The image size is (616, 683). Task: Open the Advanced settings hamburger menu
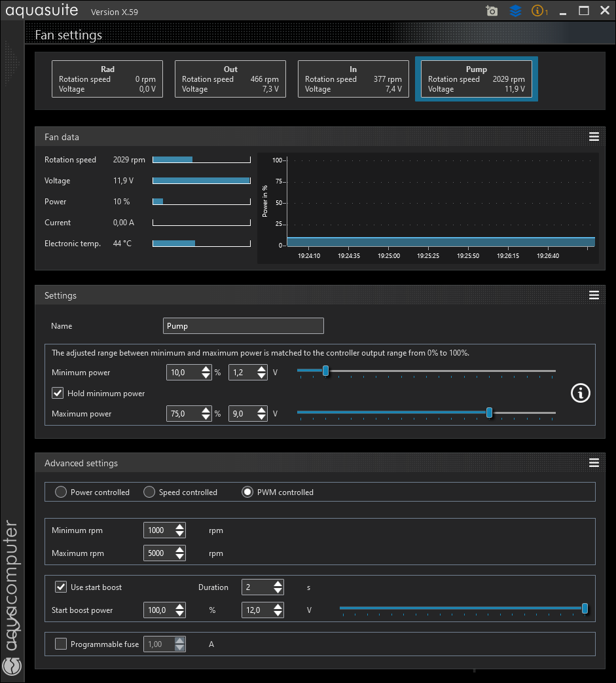(594, 462)
